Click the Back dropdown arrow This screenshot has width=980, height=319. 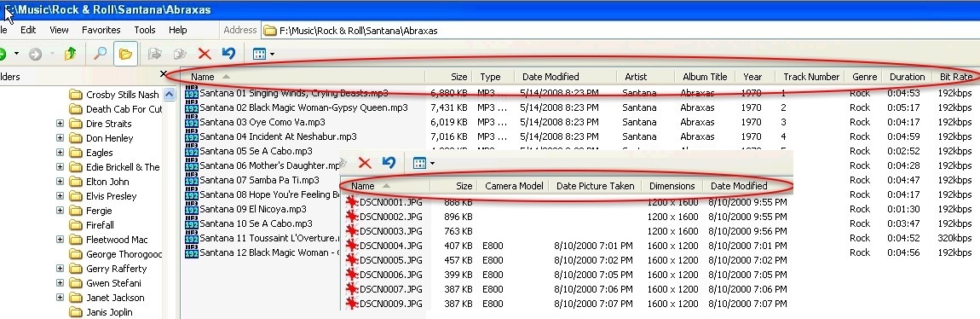coord(17,55)
